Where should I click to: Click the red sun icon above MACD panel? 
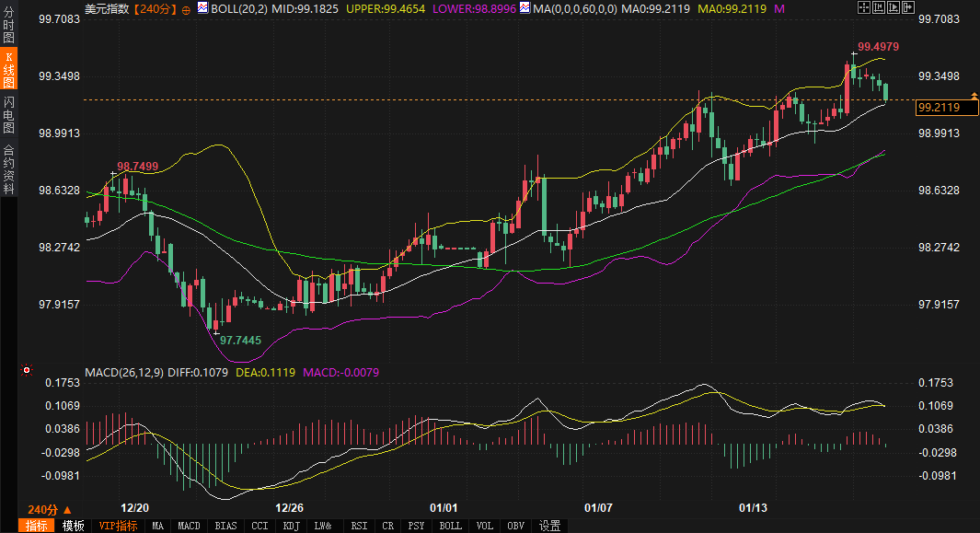click(x=27, y=371)
